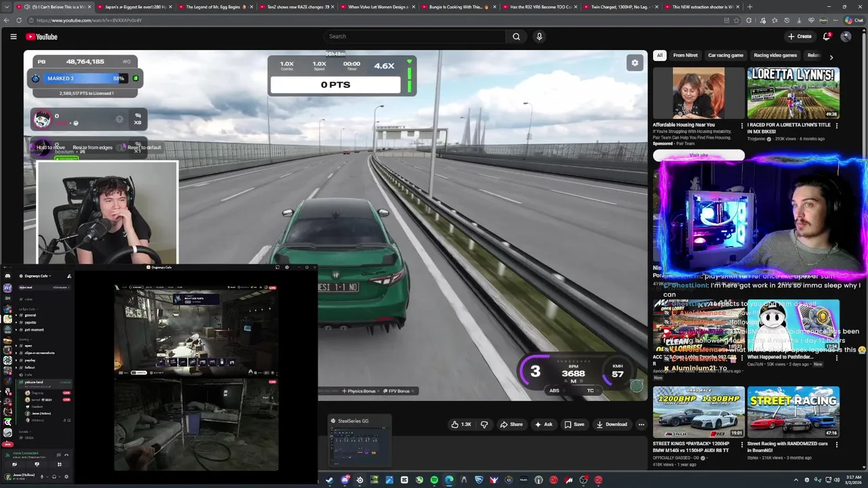Open YouTube notifications bell
868x488 pixels.
coord(826,37)
